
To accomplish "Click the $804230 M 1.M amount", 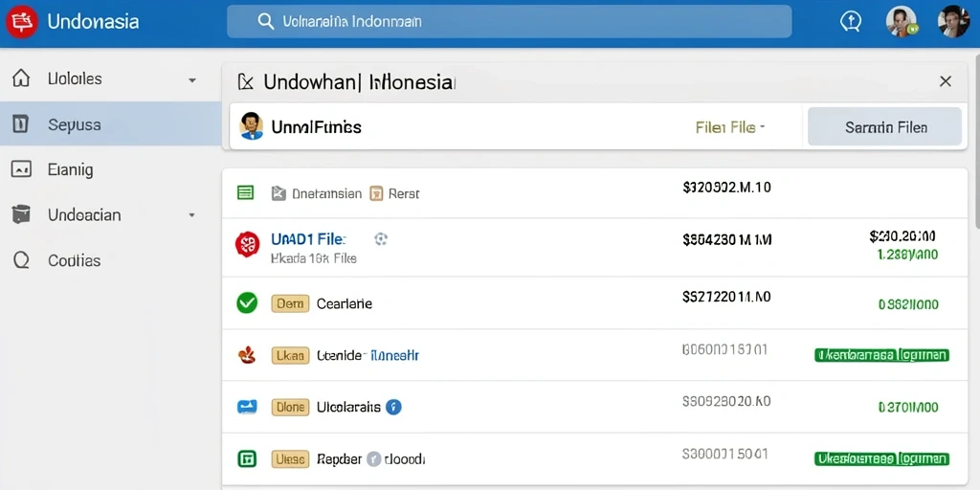I will pyautogui.click(x=727, y=238).
